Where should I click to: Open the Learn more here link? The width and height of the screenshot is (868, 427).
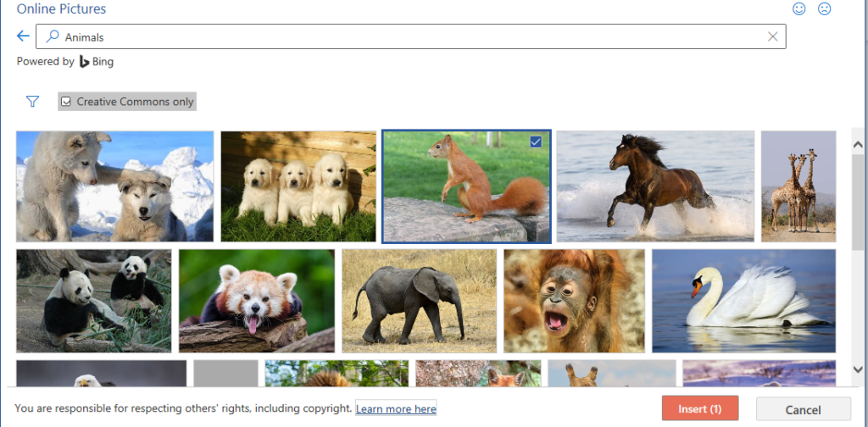396,408
